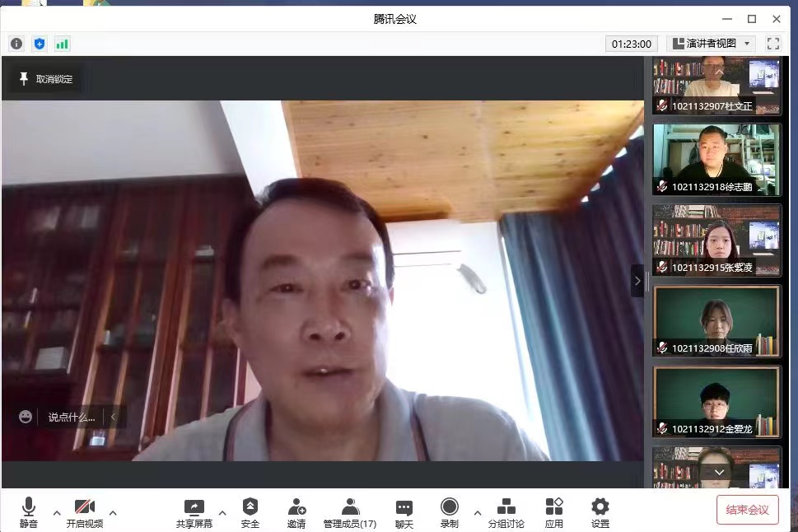
Task: Start recording with 录制 button
Action: point(449,512)
